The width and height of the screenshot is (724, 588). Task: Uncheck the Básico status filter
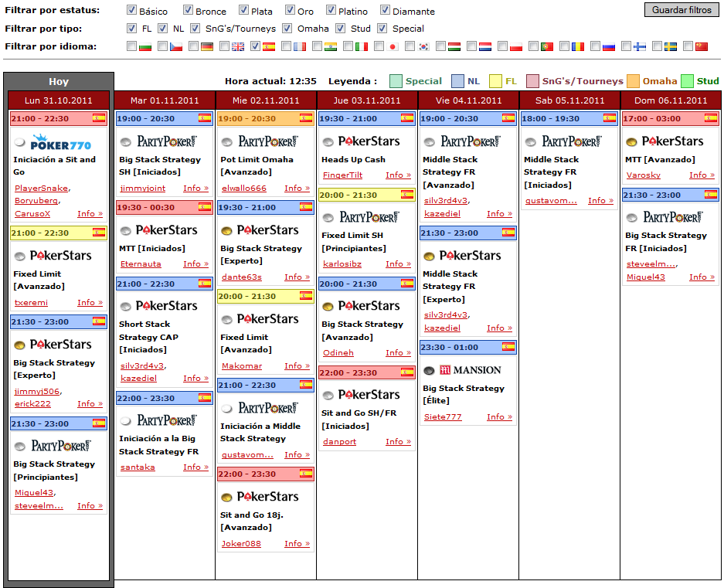pos(131,10)
